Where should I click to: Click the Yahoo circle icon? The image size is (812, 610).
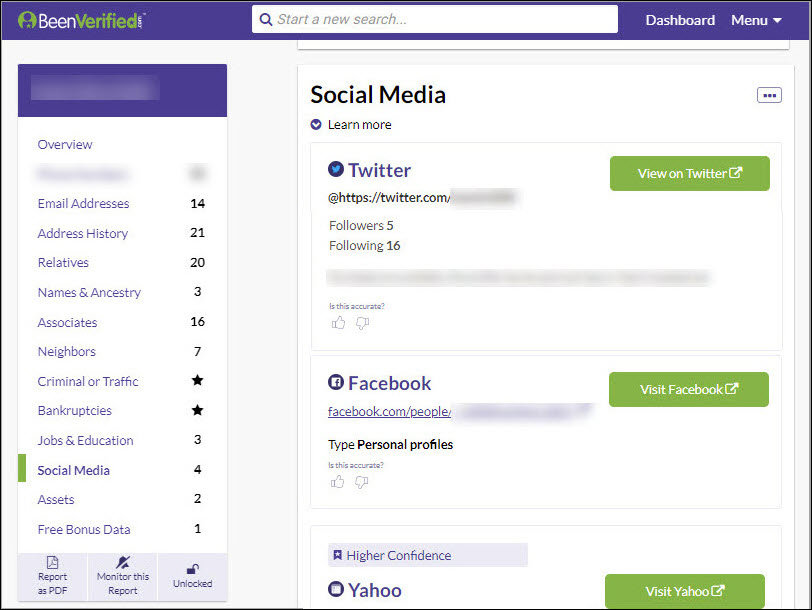[x=336, y=589]
